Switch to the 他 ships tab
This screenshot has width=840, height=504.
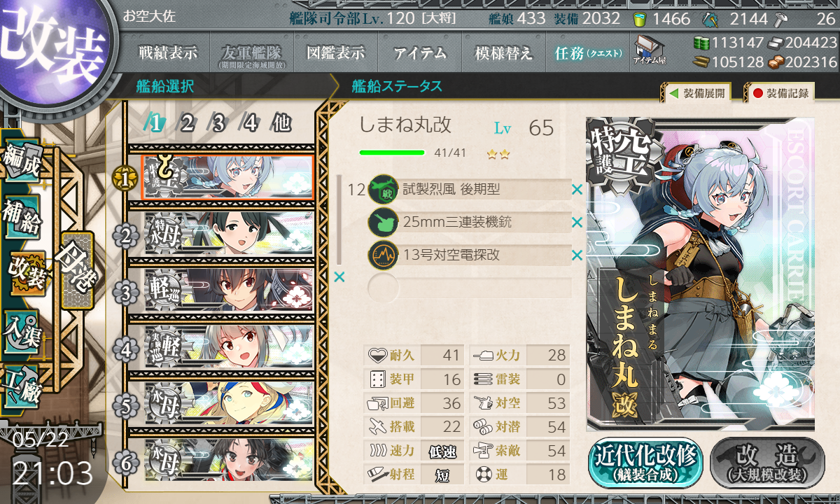click(280, 124)
